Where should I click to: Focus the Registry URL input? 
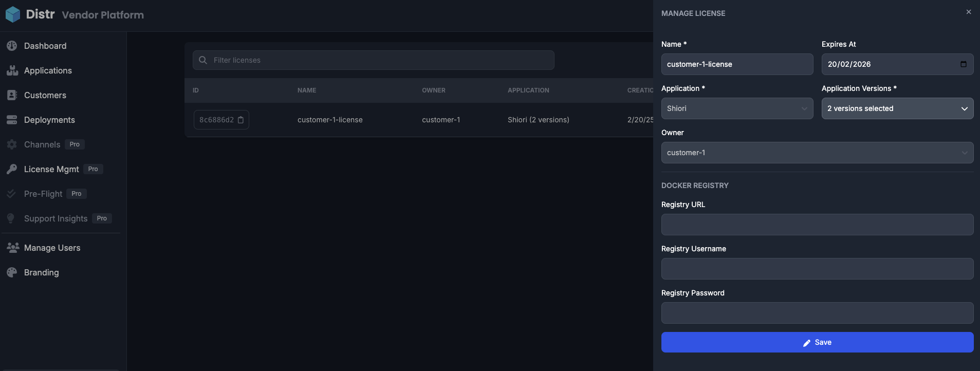(x=817, y=225)
